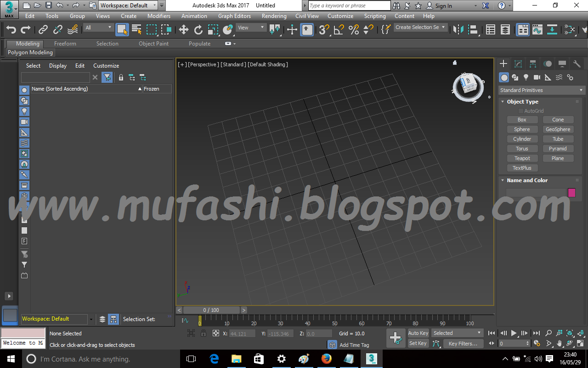The height and width of the screenshot is (368, 588).
Task: Open Scene Explorer workspace dropdown at bottom
Action: point(91,319)
